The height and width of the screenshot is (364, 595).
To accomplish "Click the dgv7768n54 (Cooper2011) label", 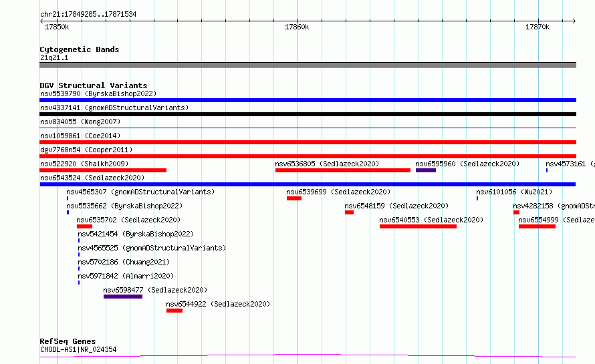I will (x=86, y=150).
